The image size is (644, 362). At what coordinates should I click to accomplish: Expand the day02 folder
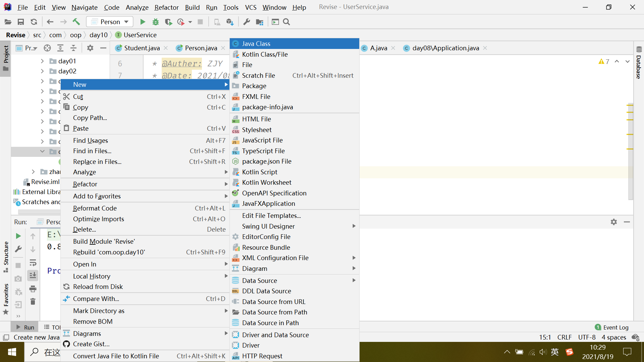pos(42,71)
